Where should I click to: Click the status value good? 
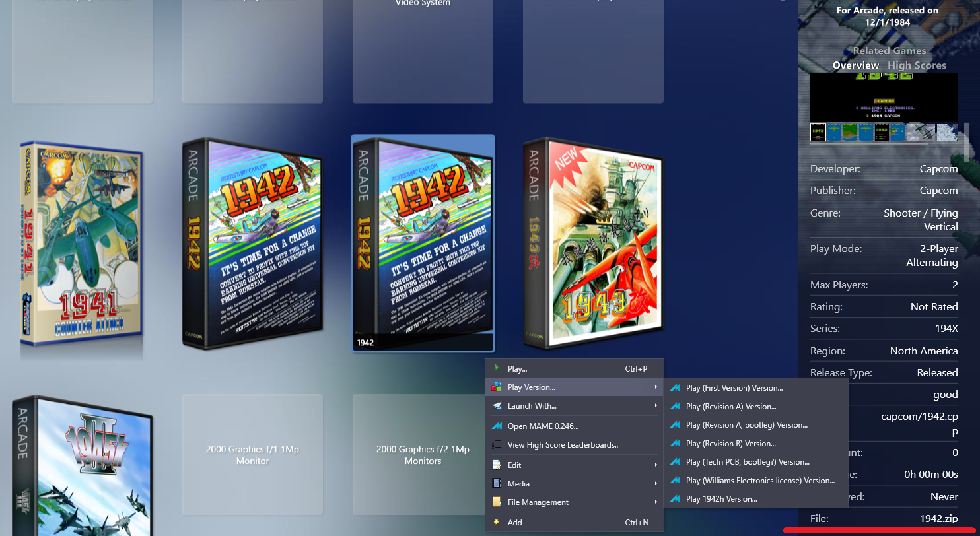[945, 395]
